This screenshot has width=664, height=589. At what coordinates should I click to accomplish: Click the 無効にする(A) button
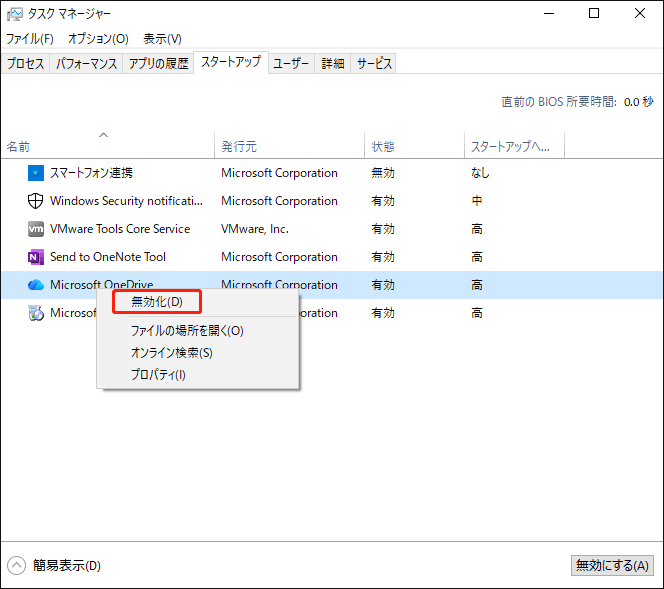click(612, 565)
